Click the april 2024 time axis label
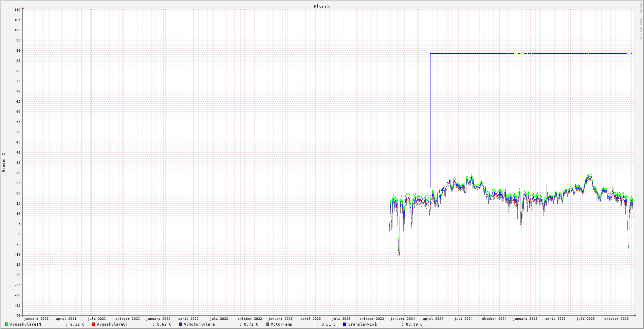 click(x=433, y=319)
